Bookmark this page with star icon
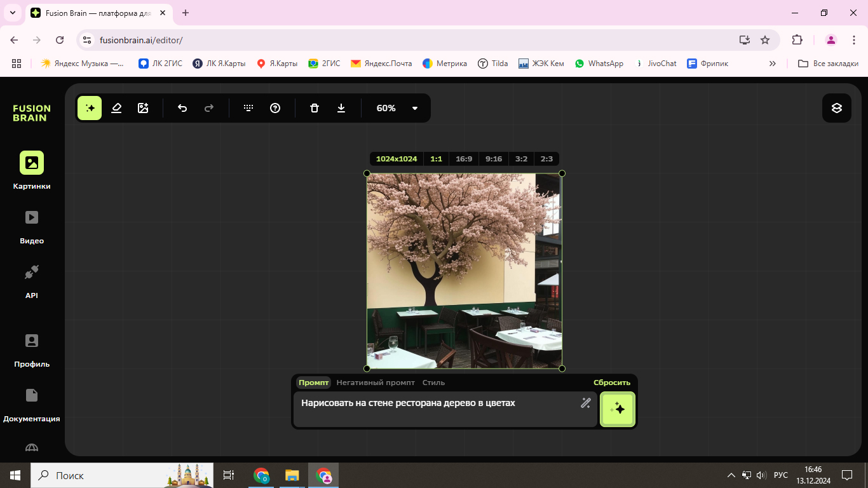The height and width of the screenshot is (488, 868). point(765,40)
